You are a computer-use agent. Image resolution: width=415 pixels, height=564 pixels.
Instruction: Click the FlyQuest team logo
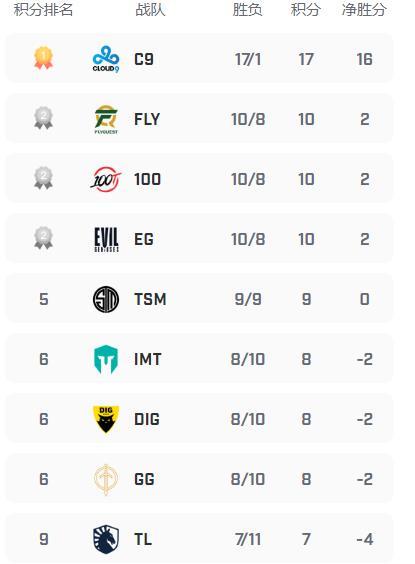[x=106, y=119]
